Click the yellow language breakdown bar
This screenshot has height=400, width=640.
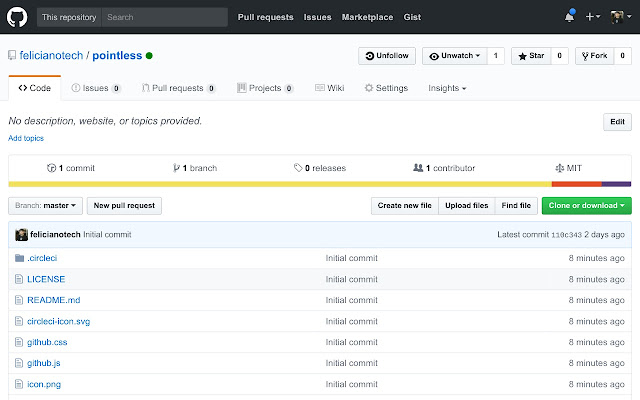pos(280,184)
